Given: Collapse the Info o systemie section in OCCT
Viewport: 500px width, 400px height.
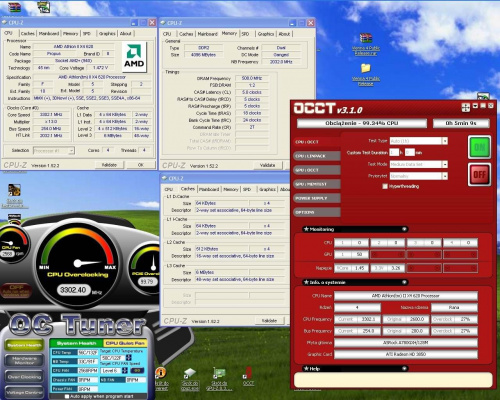Looking at the screenshot, I should pyautogui.click(x=404, y=282).
